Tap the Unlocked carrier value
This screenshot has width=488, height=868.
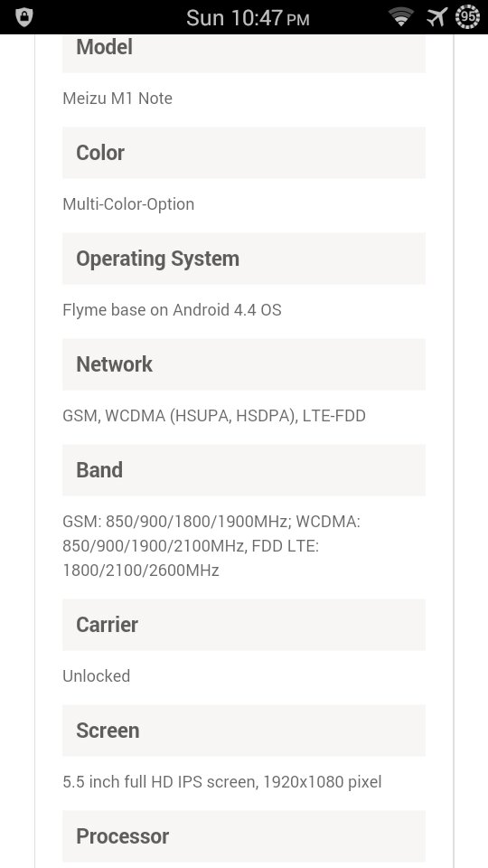[x=97, y=676]
